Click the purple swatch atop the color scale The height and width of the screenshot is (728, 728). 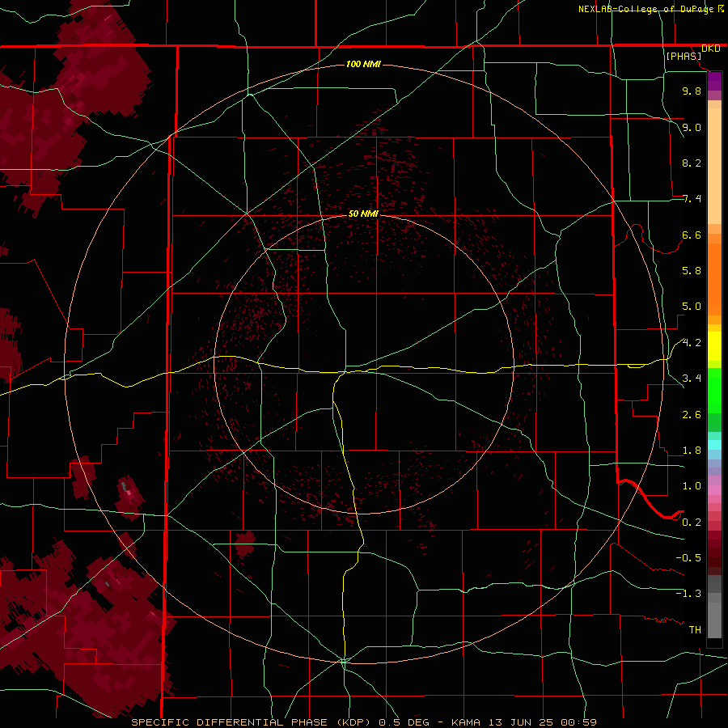714,81
